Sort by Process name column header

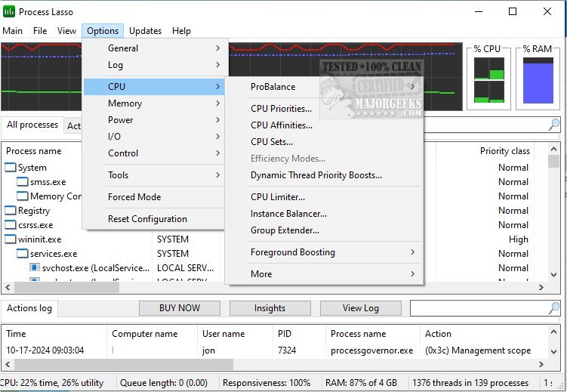34,151
